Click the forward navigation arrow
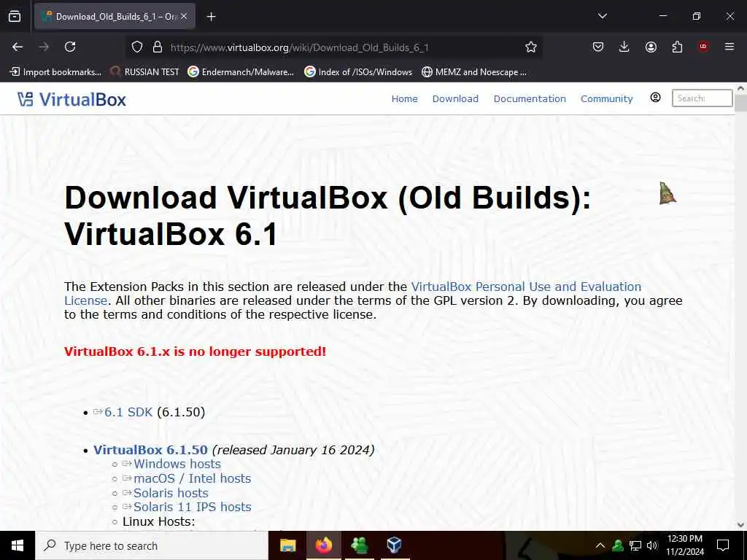This screenshot has height=560, width=747. click(x=44, y=47)
